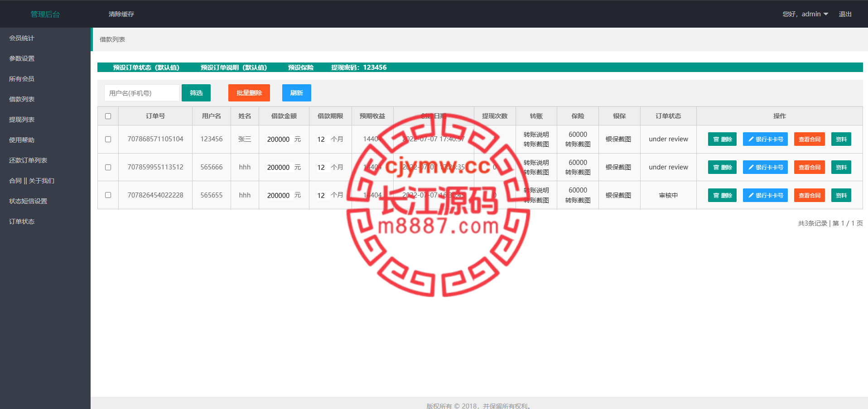Open the admin user dropdown

coord(805,14)
